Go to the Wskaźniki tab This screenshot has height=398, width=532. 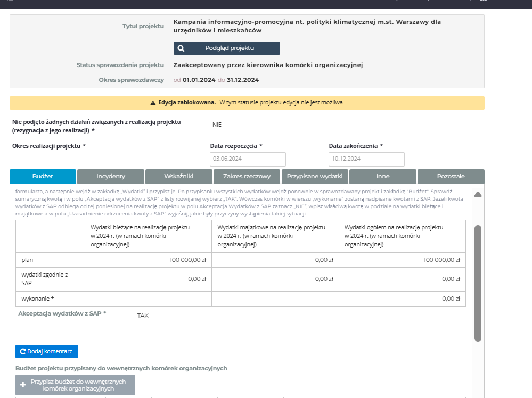point(178,176)
